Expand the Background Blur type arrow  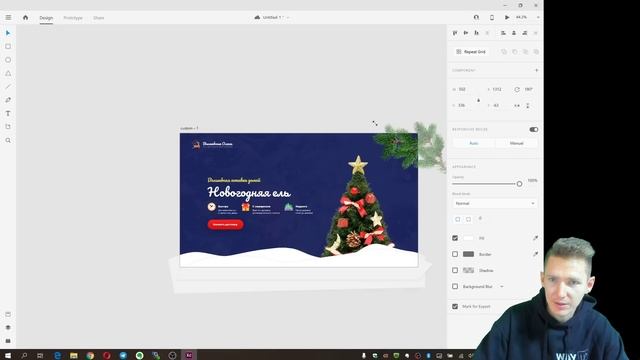tap(502, 287)
